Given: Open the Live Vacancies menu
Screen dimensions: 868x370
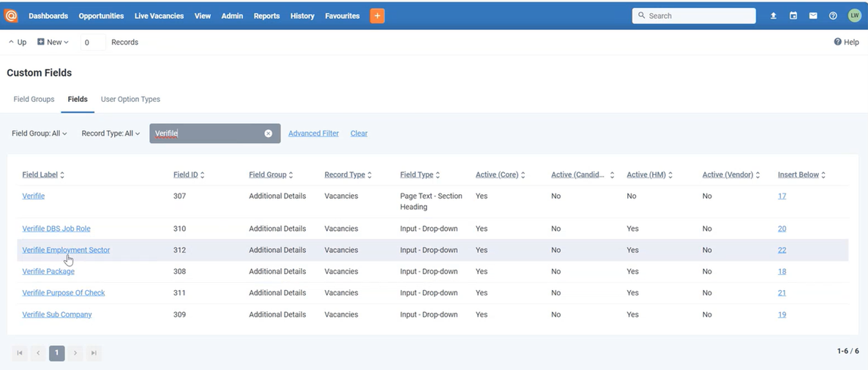Looking at the screenshot, I should [x=159, y=16].
